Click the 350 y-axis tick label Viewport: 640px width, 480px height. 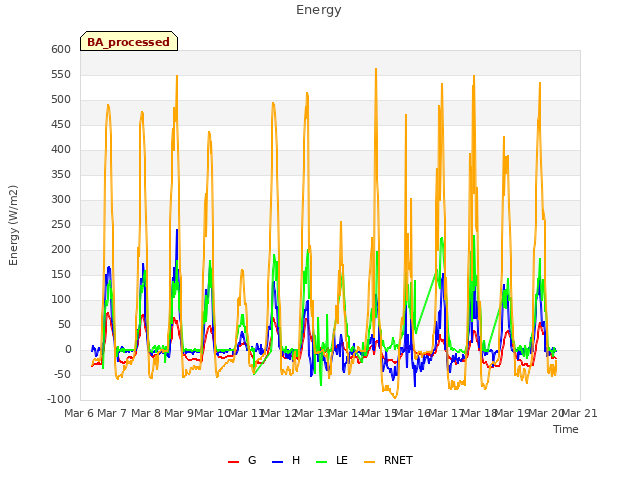point(61,175)
